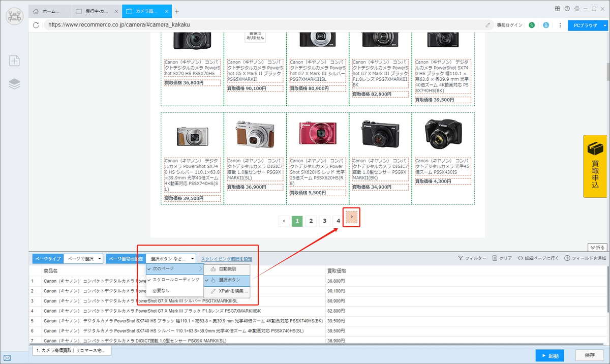
Task: Click webpage price 買取価格 4,300円
Action: pos(443,181)
